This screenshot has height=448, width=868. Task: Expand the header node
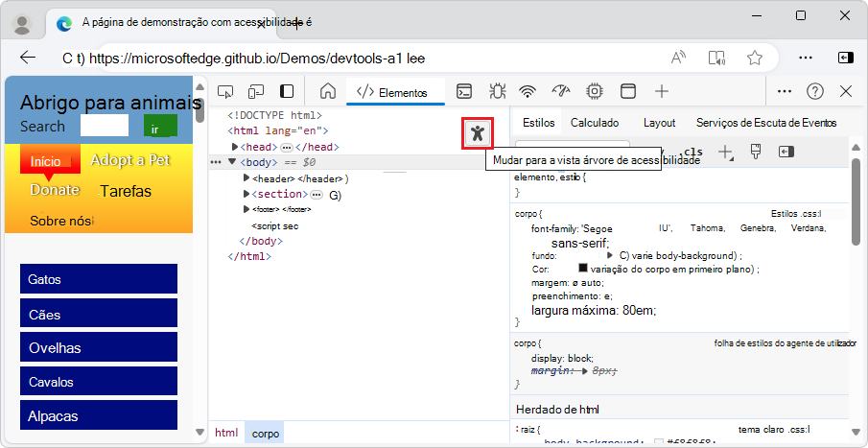[x=246, y=178]
